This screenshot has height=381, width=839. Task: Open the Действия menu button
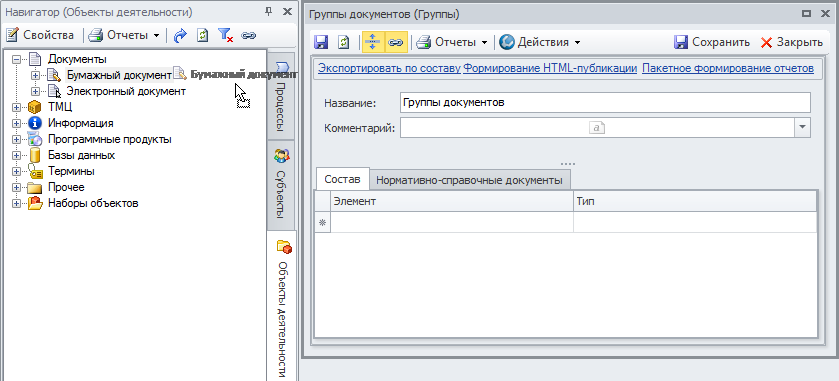point(533,42)
